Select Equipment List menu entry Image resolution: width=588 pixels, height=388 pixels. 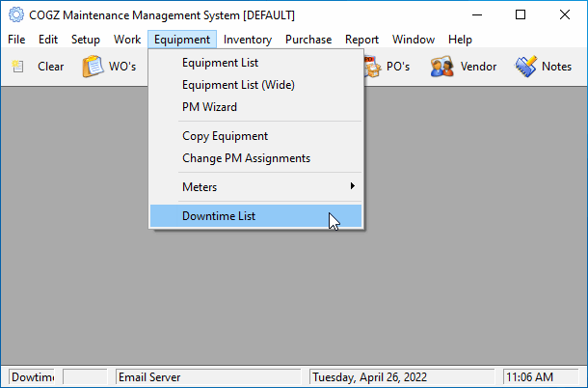click(255, 63)
